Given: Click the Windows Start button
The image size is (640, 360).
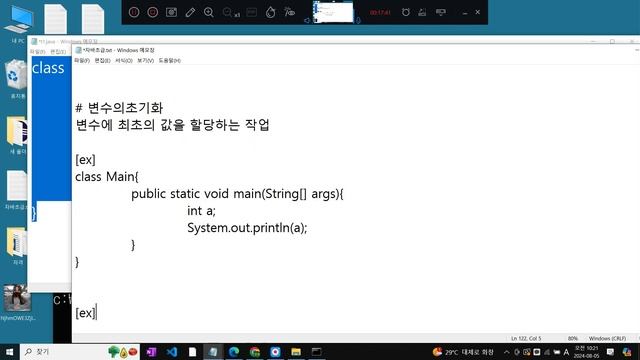Looking at the screenshot, I should coord(10,352).
